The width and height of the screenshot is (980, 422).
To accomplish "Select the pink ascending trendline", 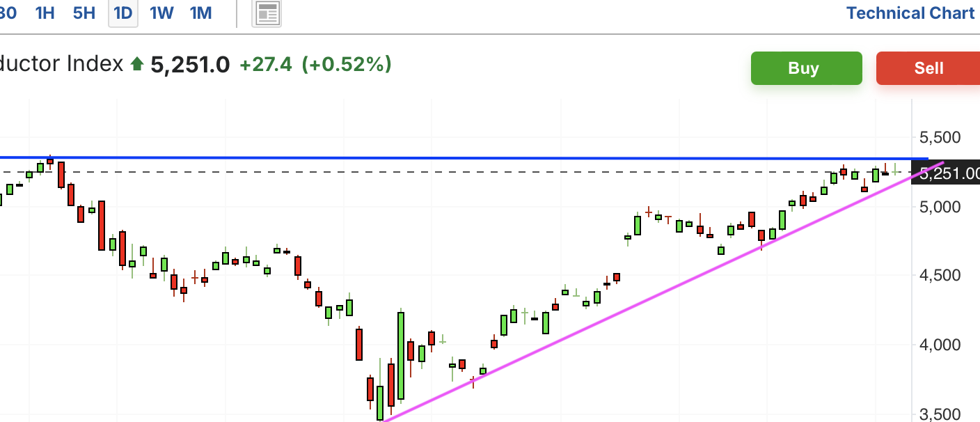I will point(661,292).
